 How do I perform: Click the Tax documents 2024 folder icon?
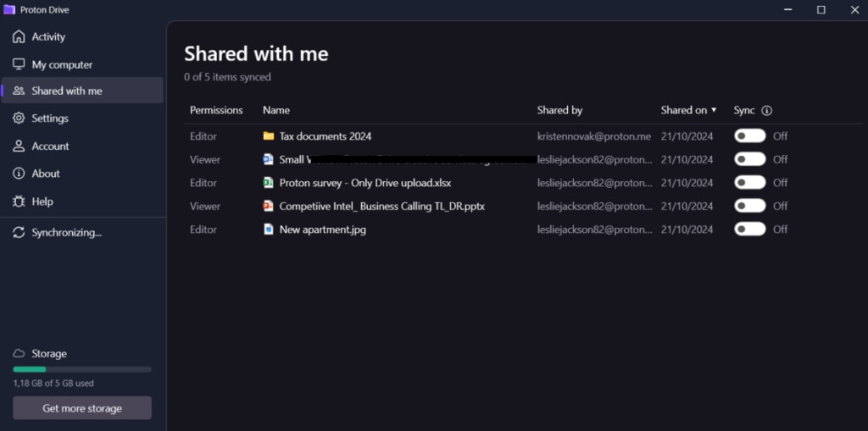[269, 136]
